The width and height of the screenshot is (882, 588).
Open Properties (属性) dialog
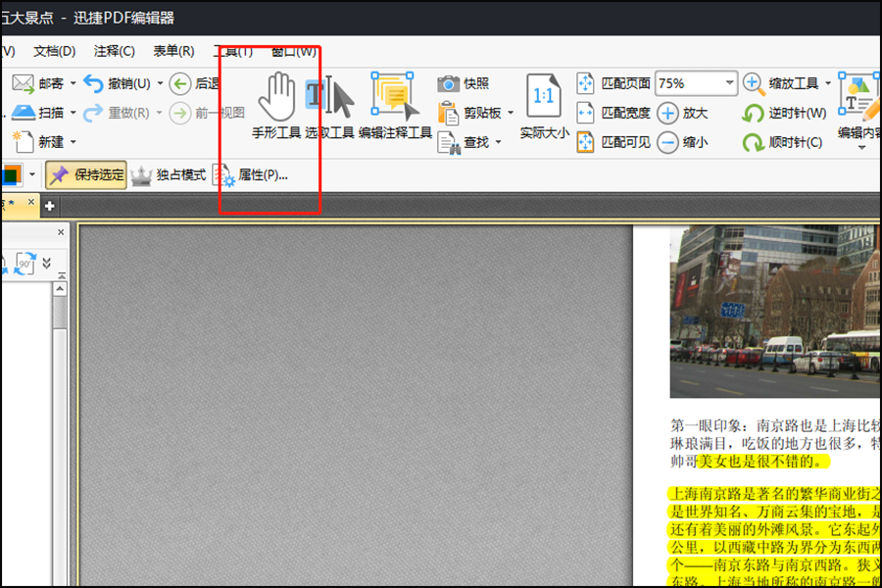pos(250,175)
